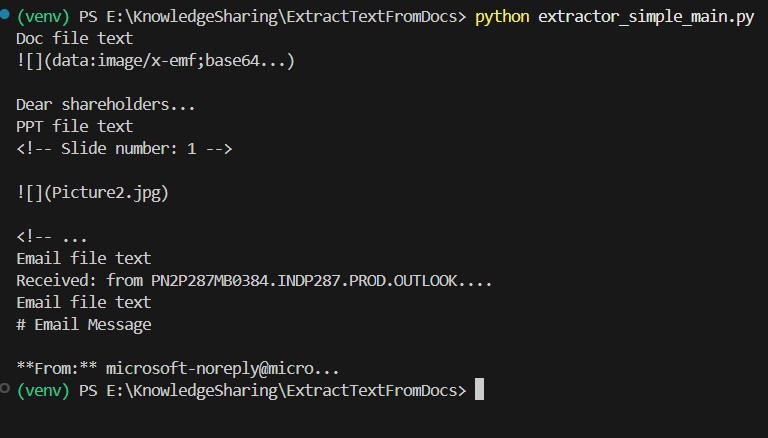Click the extractor_simple_main.py file name
Image resolution: width=768 pixels, height=438 pixels.
tap(645, 17)
